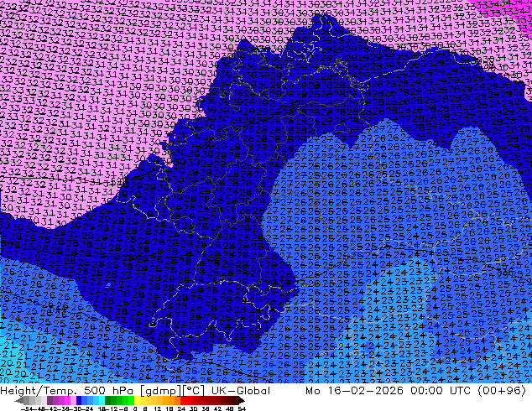Click the 'UK-Global' model label

pyautogui.click(x=241, y=391)
